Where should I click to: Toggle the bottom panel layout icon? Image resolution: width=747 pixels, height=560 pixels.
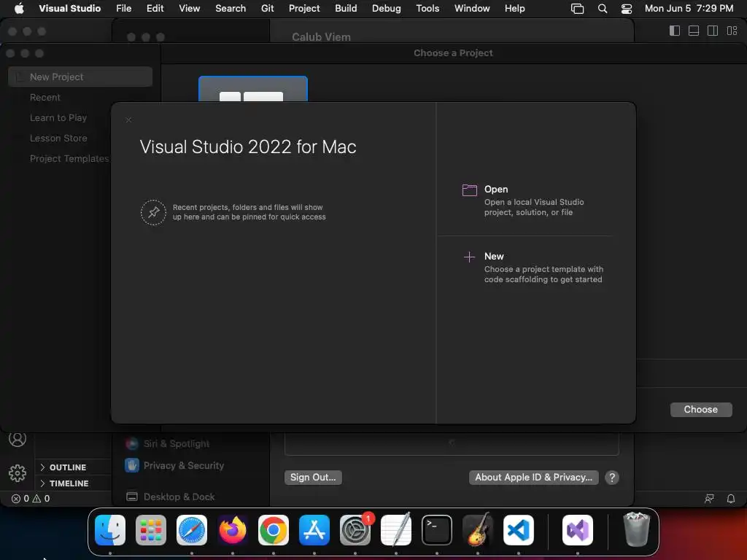click(694, 31)
